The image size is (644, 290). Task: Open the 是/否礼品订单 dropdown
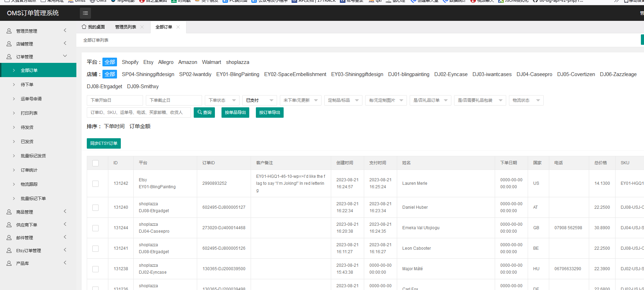430,100
